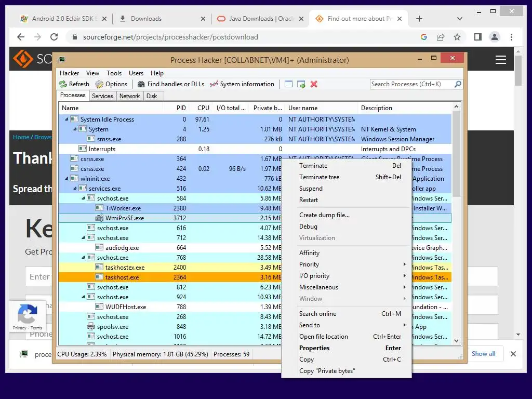Collapse svchost.exe PID 924 node
The height and width of the screenshot is (399, 532).
(x=83, y=297)
